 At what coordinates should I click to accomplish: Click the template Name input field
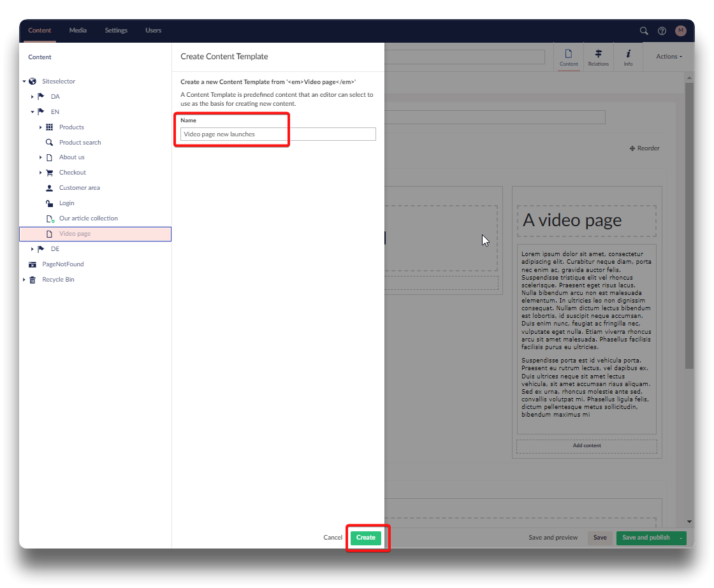pyautogui.click(x=278, y=134)
